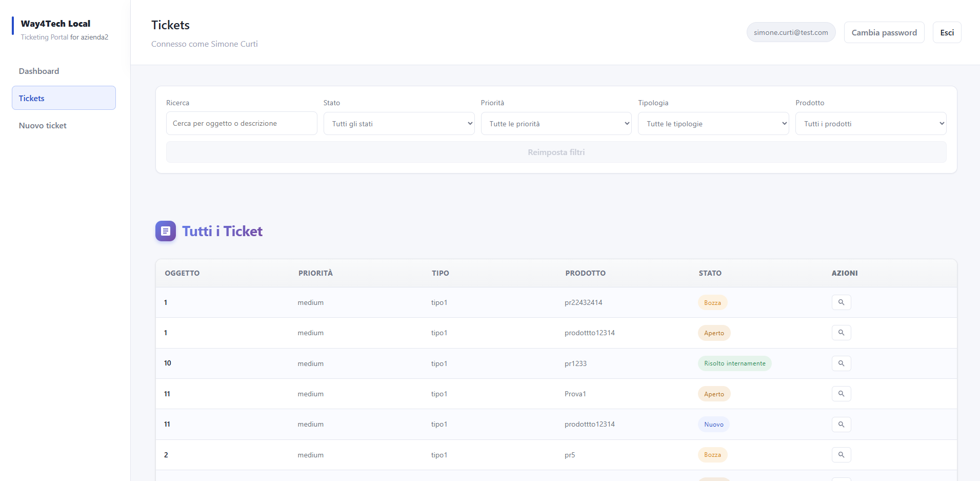Select Tickets in the sidebar
This screenshot has width=980, height=481.
pyautogui.click(x=64, y=98)
